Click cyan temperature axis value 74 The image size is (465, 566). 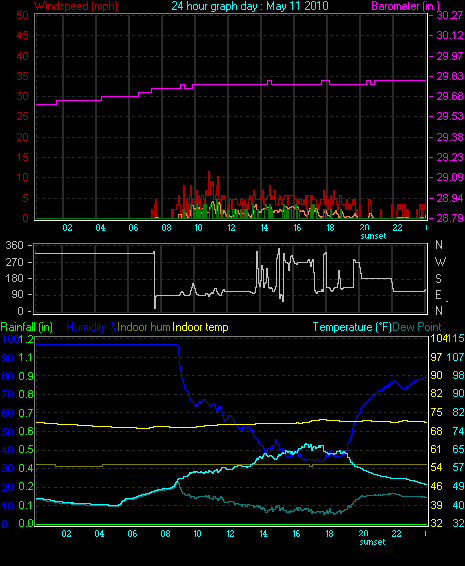pyautogui.click(x=458, y=431)
